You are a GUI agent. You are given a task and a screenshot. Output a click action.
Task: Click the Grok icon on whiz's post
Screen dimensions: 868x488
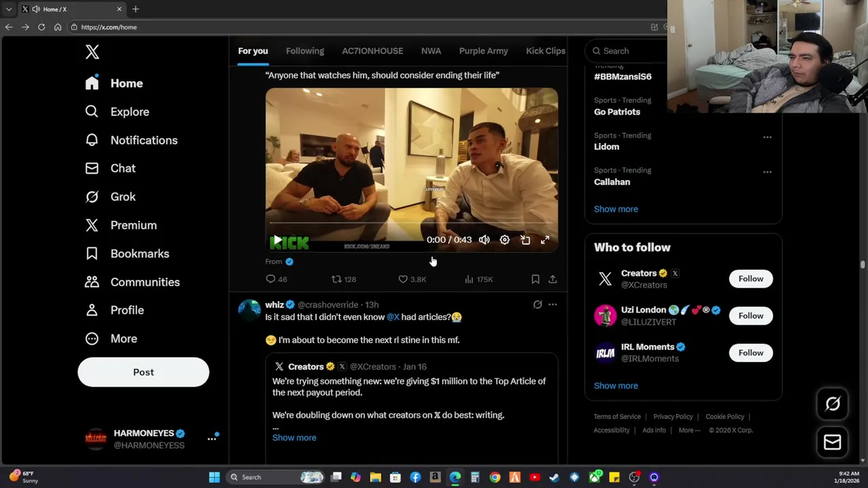coord(537,305)
